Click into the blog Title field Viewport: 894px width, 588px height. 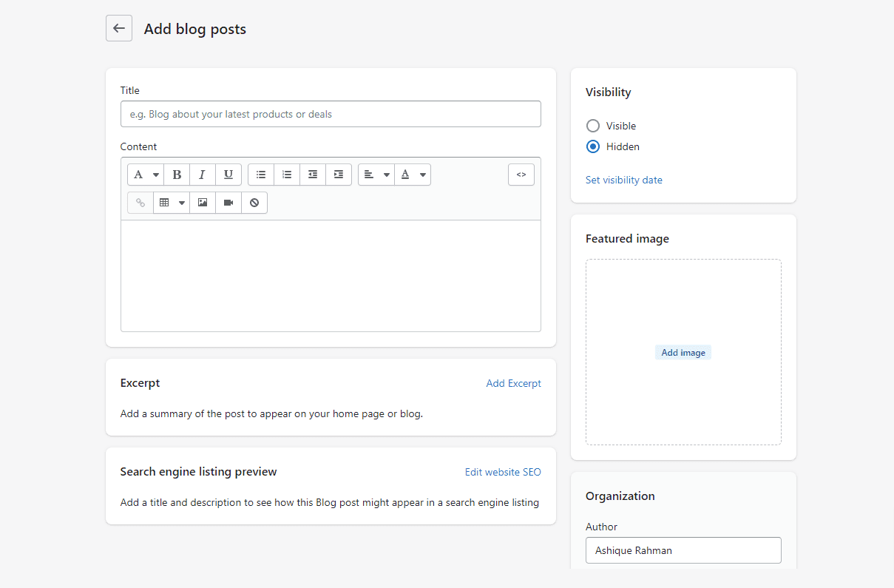(331, 114)
